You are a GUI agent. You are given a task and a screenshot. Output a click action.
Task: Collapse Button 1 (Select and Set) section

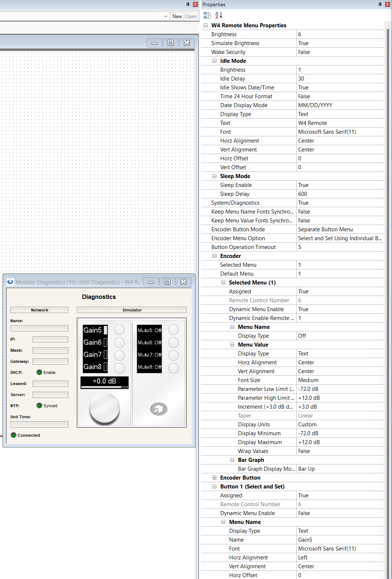click(214, 487)
